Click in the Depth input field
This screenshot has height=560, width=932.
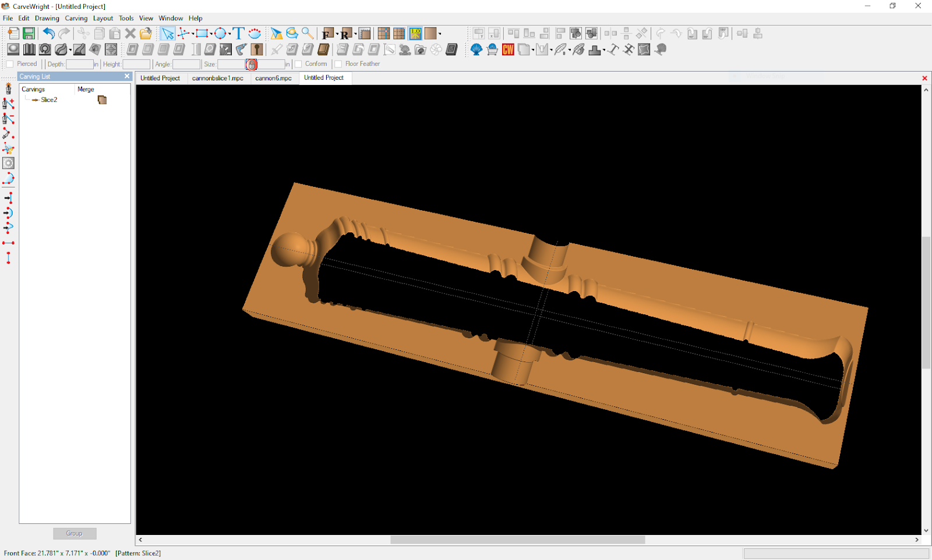click(79, 65)
